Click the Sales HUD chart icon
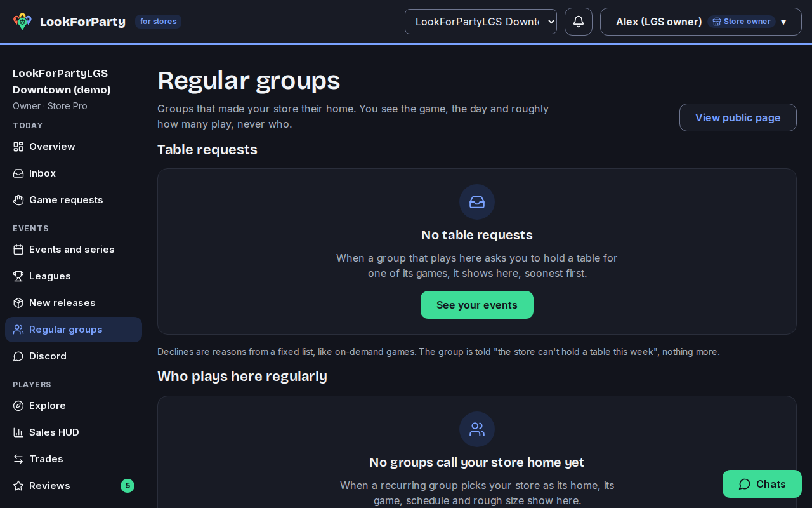The width and height of the screenshot is (812, 508). (18, 432)
